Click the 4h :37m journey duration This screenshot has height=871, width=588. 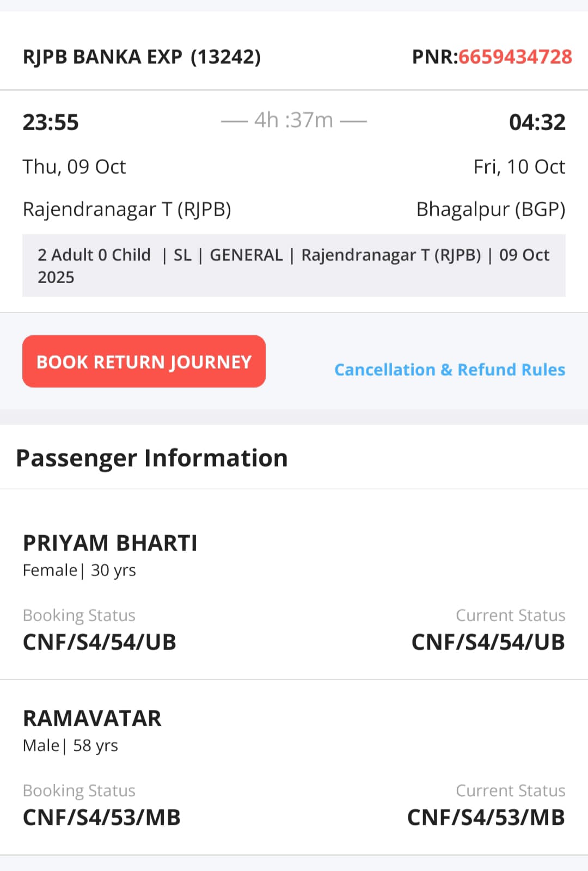point(293,120)
